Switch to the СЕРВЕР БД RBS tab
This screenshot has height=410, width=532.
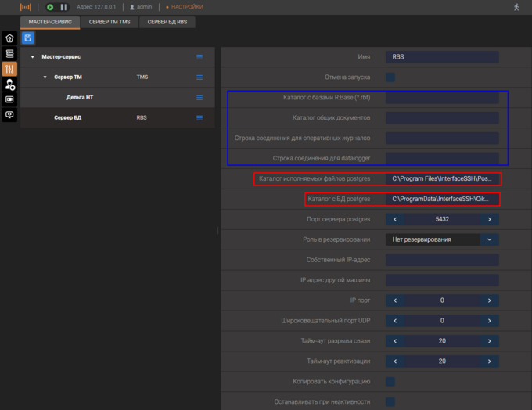click(167, 22)
